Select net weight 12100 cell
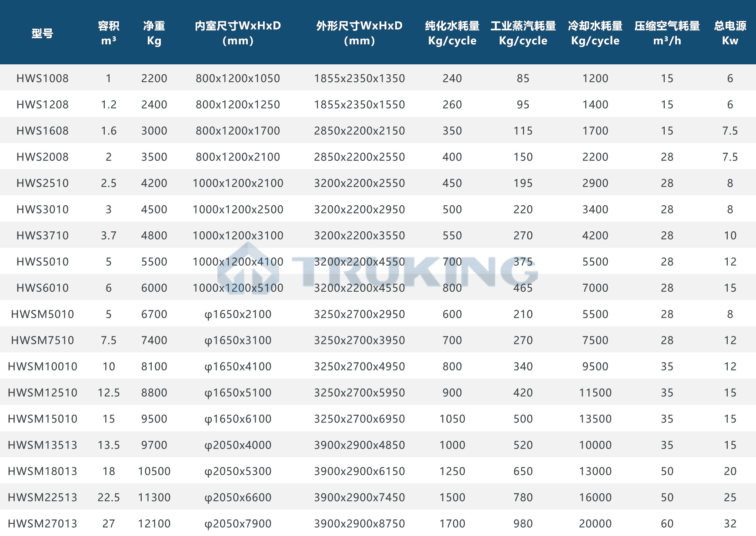The height and width of the screenshot is (536, 756). pos(154,523)
